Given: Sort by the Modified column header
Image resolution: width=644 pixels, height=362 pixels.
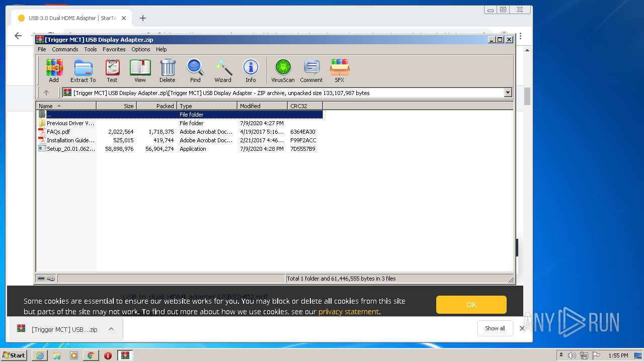Looking at the screenshot, I should (262, 106).
